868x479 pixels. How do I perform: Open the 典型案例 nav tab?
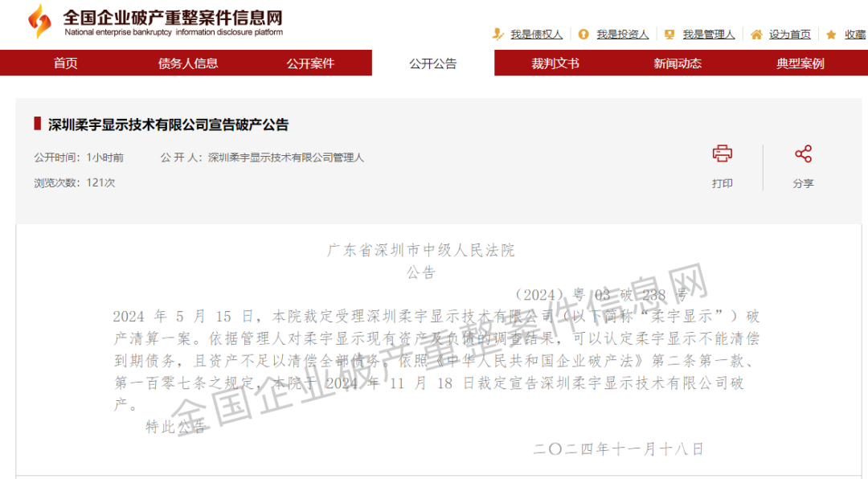[x=800, y=63]
